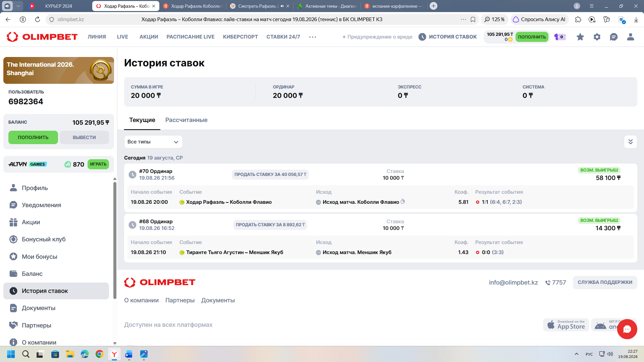Click ИГРАТЬ in Altyn Games
The image size is (644, 362).
click(98, 164)
